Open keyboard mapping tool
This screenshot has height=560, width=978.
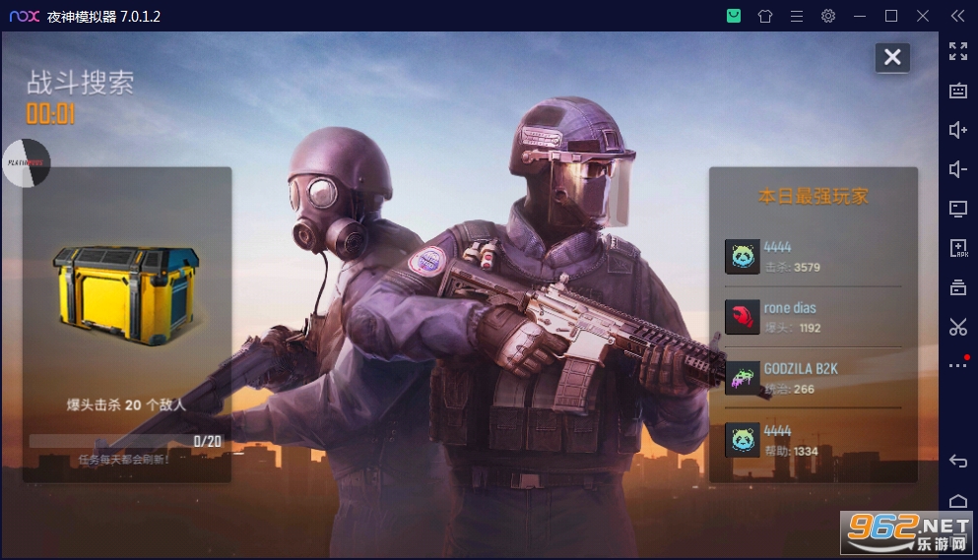(x=958, y=92)
